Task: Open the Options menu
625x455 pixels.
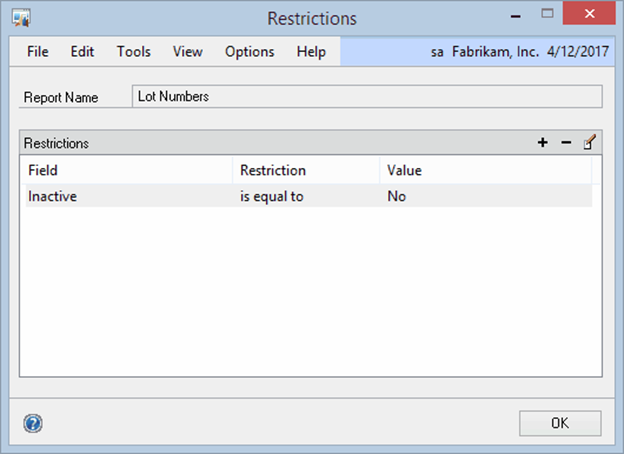Action: (x=250, y=52)
